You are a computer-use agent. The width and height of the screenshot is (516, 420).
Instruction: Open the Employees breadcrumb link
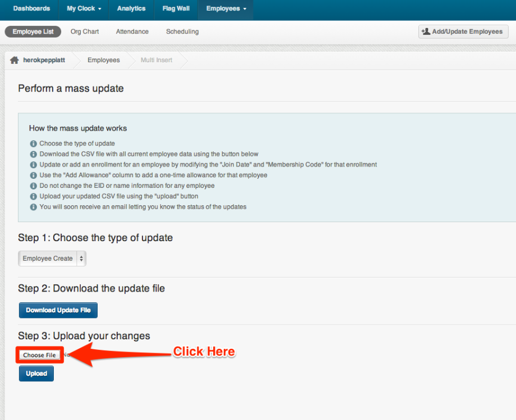[x=103, y=59]
